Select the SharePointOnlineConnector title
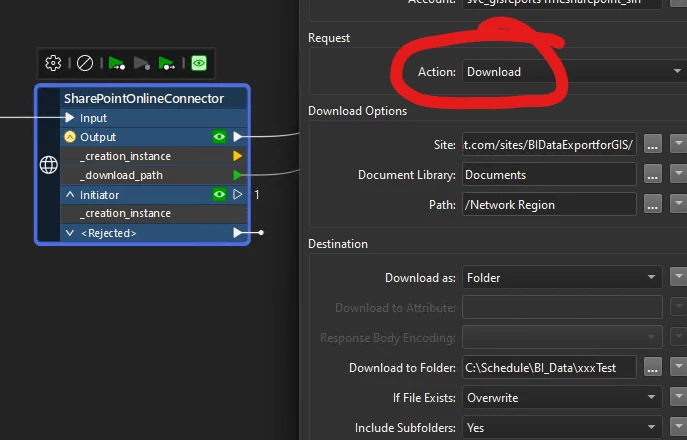This screenshot has width=687, height=440. (144, 99)
